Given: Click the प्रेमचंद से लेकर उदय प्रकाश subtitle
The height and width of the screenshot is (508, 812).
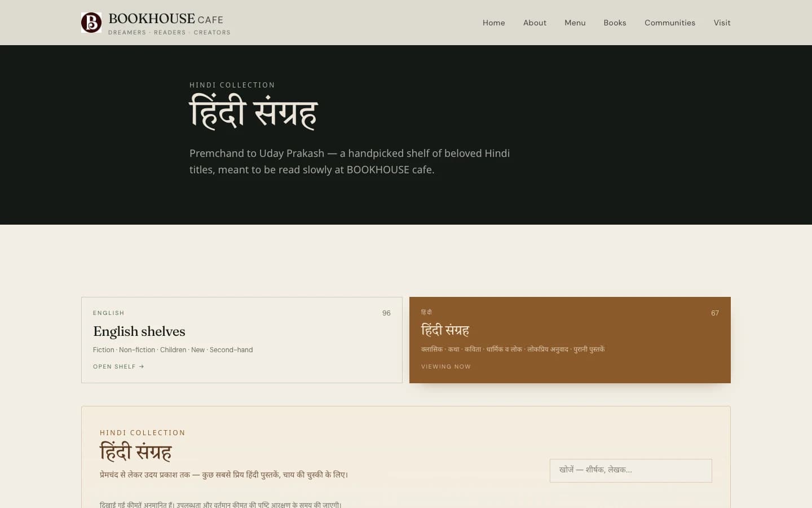Looking at the screenshot, I should [224, 475].
